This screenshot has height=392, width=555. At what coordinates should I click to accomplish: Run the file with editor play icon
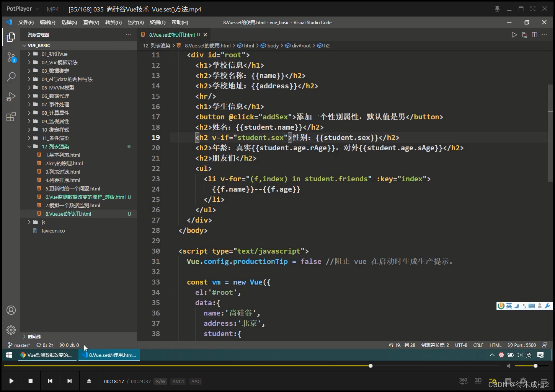[x=514, y=35]
